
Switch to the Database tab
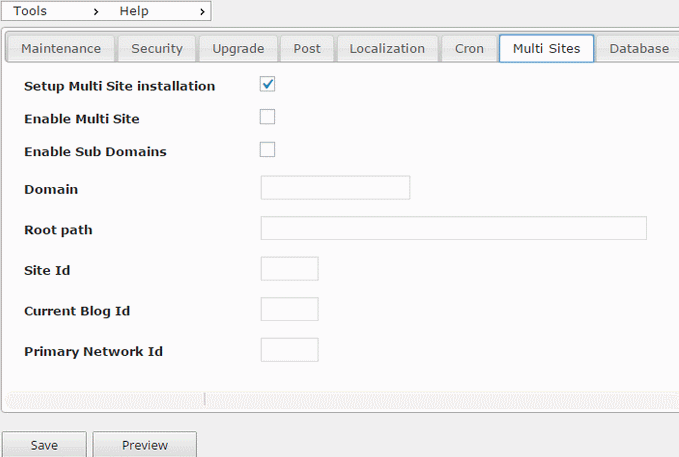click(639, 49)
